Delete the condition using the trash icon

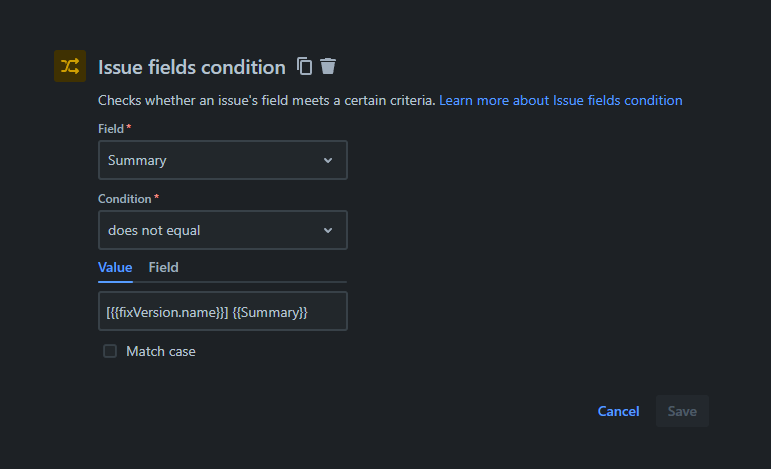click(328, 67)
